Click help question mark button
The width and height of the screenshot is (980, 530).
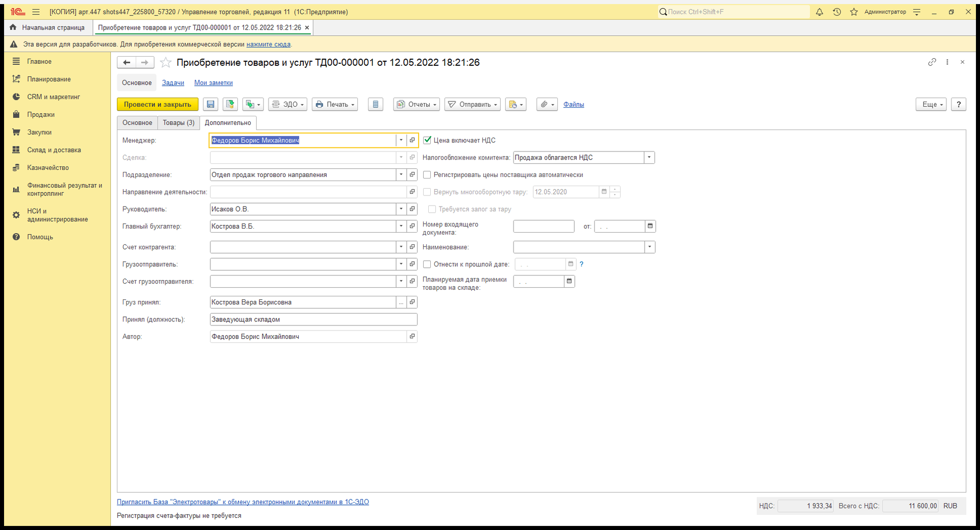tap(959, 105)
